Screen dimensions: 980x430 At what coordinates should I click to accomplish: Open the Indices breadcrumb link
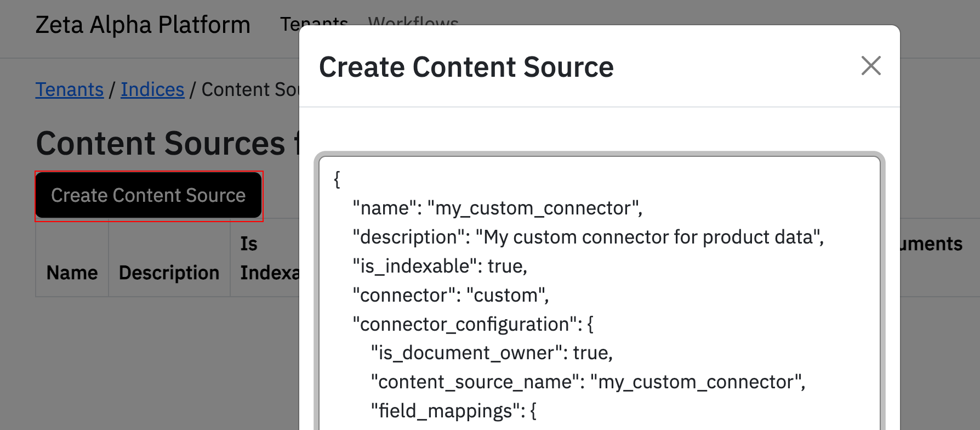tap(152, 89)
